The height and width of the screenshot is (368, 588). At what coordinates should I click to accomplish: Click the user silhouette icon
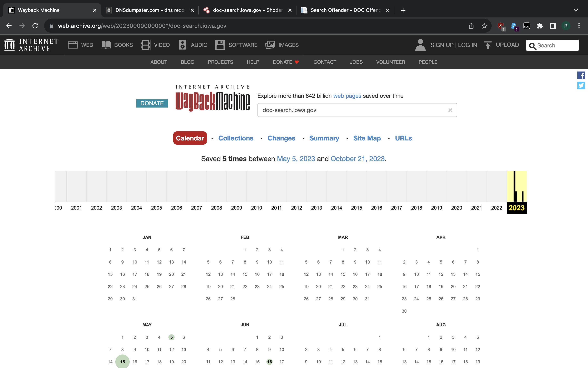pos(420,45)
